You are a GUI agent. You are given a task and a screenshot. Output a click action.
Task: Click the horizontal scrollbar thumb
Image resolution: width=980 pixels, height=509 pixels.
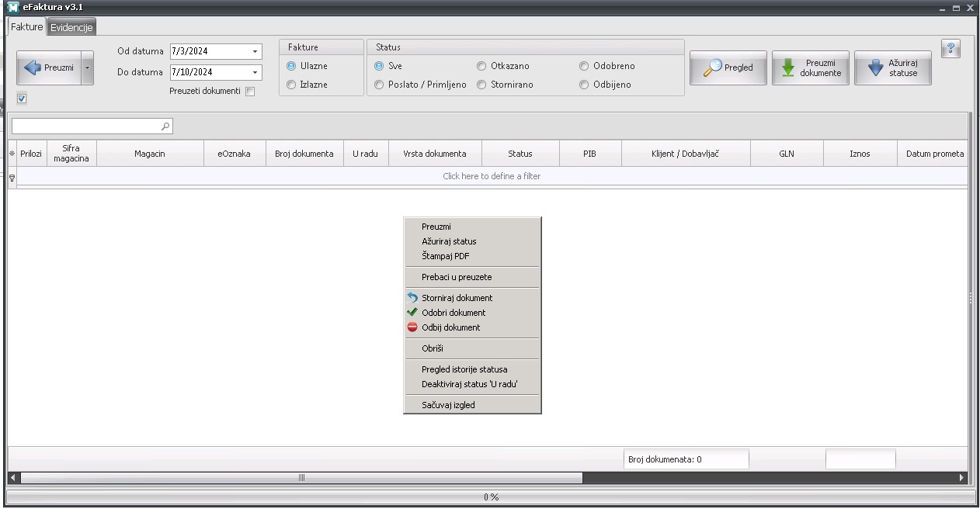(x=301, y=478)
